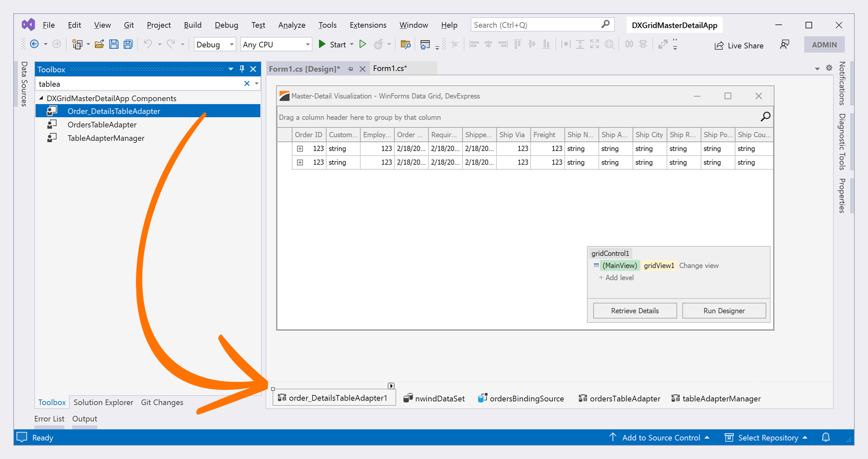Click the Undo arrow icon
Image resolution: width=868 pixels, height=459 pixels.
pos(147,44)
